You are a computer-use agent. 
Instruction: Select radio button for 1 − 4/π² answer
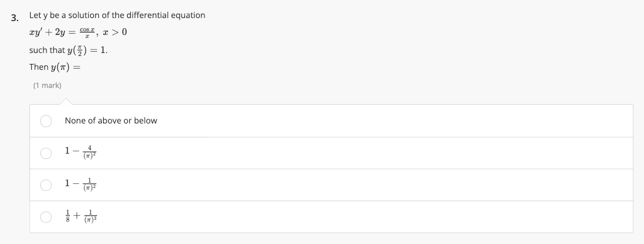pyautogui.click(x=47, y=153)
